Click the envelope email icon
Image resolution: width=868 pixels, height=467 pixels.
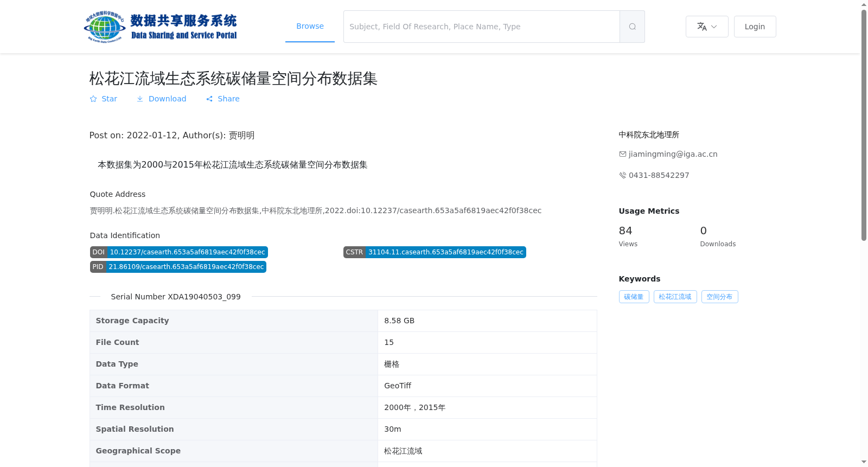click(x=623, y=154)
